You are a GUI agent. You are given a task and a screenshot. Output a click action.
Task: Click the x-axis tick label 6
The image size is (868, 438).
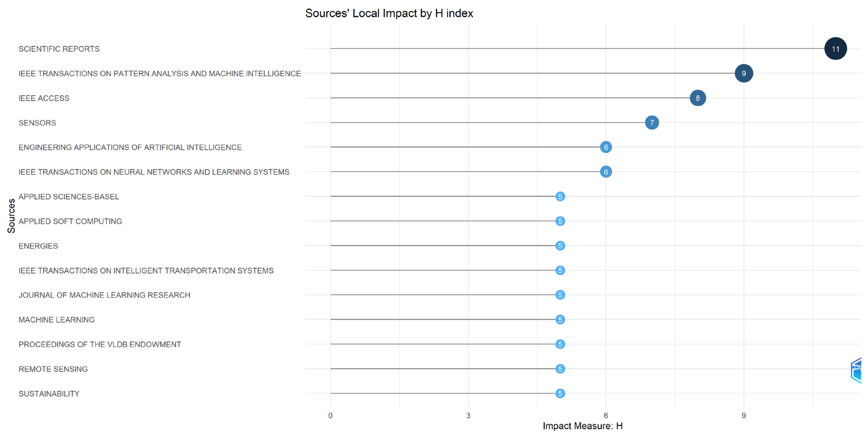606,415
